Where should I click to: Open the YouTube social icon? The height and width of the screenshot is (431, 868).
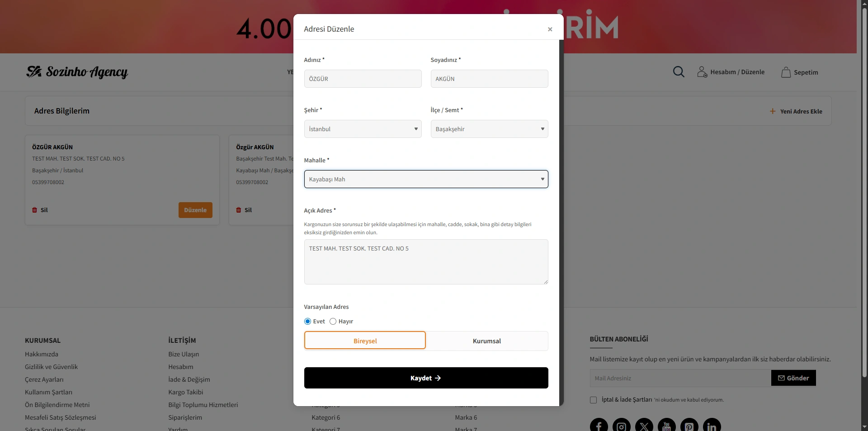pos(666,426)
